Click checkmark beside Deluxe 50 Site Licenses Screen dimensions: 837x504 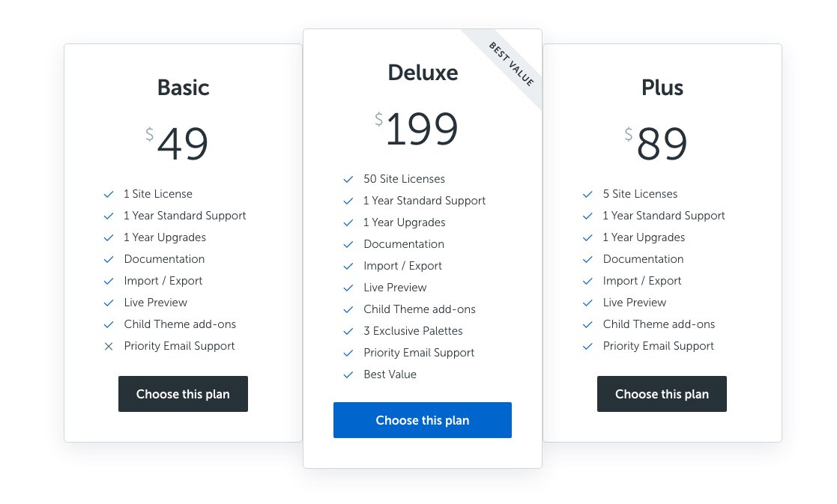[348, 179]
